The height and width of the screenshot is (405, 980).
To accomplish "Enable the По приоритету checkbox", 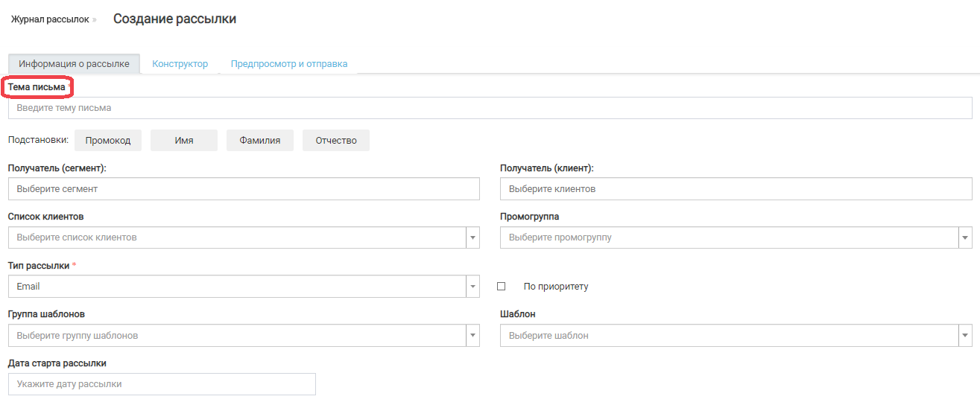I will click(502, 287).
